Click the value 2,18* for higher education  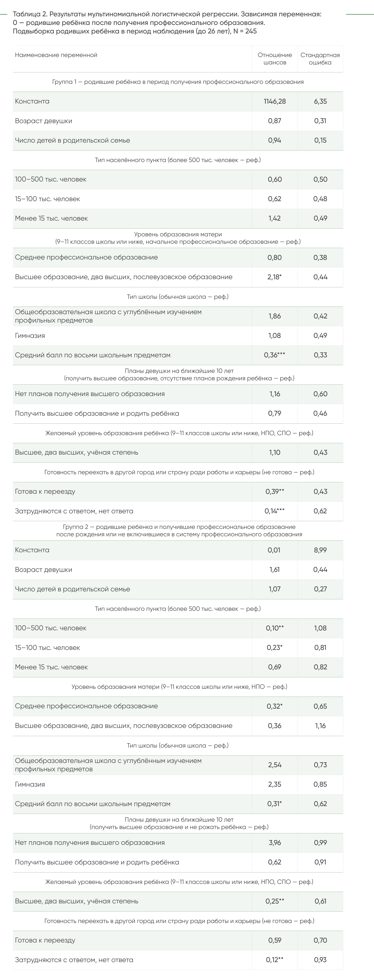(275, 277)
